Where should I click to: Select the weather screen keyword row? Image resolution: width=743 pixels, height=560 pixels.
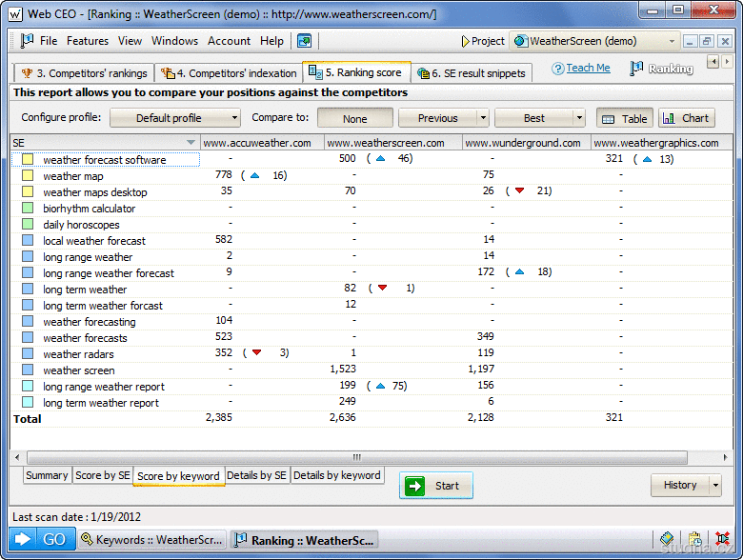pos(371,370)
